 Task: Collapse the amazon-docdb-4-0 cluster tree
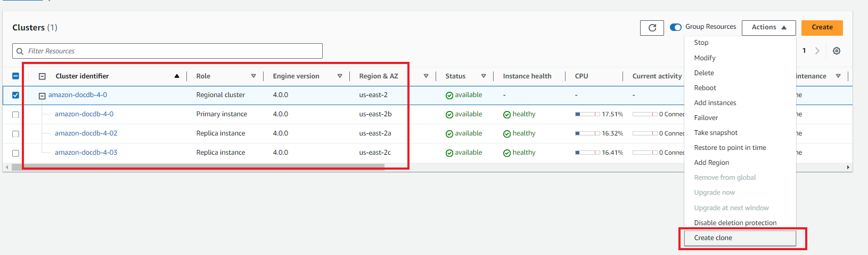click(42, 96)
